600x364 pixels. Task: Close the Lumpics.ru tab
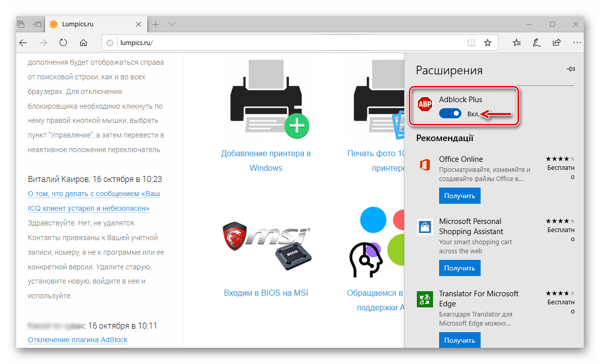(x=139, y=24)
